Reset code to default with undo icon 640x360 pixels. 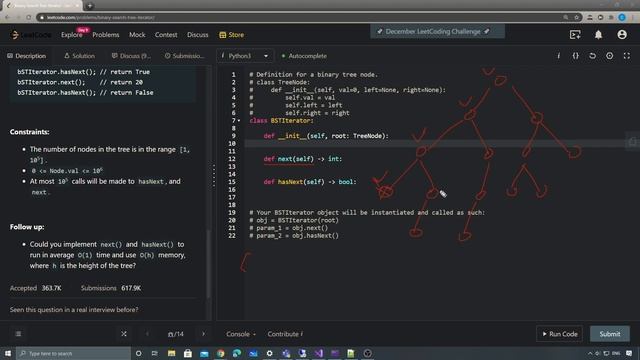[x=593, y=56]
